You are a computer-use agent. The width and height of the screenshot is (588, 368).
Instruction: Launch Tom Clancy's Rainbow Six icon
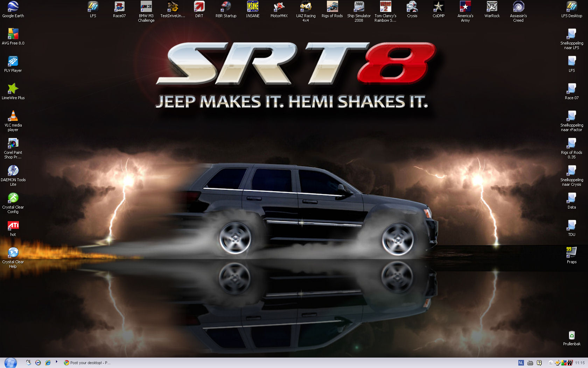click(x=385, y=12)
